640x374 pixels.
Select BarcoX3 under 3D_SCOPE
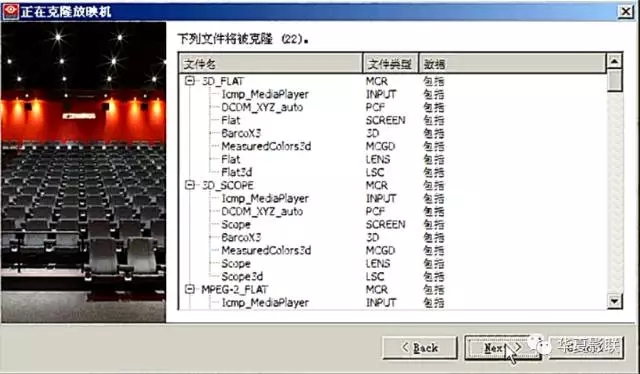coord(241,237)
